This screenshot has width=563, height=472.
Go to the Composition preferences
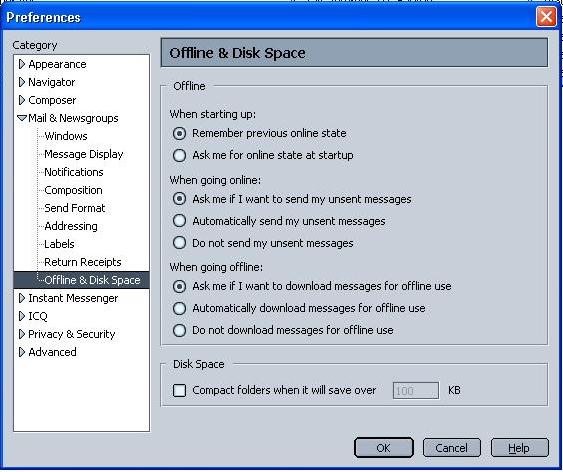pos(73,190)
